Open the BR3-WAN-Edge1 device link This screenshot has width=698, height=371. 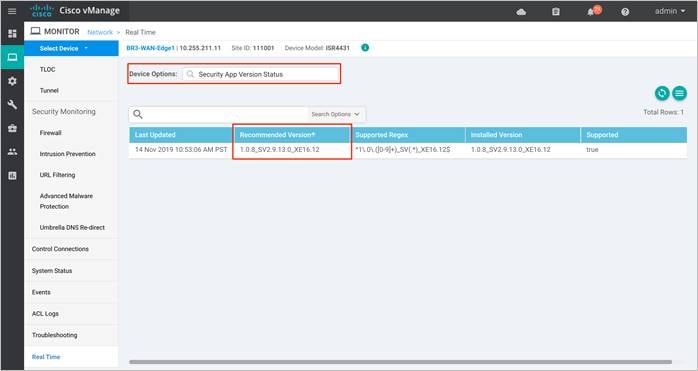click(x=150, y=48)
